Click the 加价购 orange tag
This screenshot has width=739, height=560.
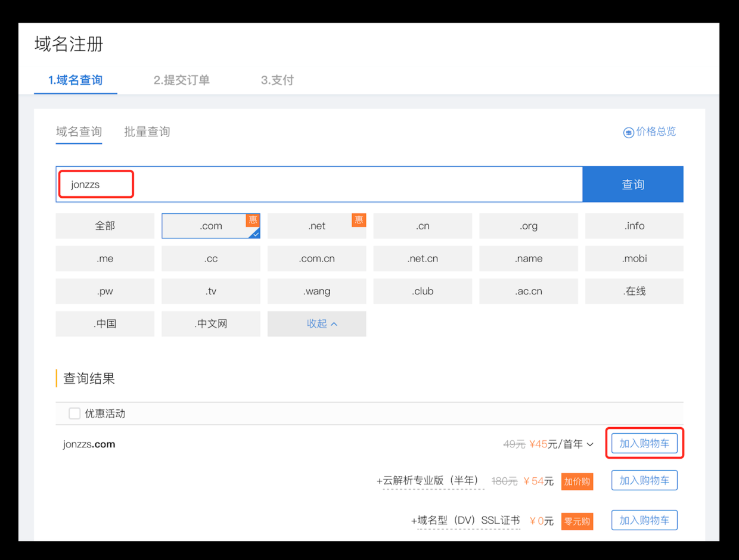[x=576, y=481]
